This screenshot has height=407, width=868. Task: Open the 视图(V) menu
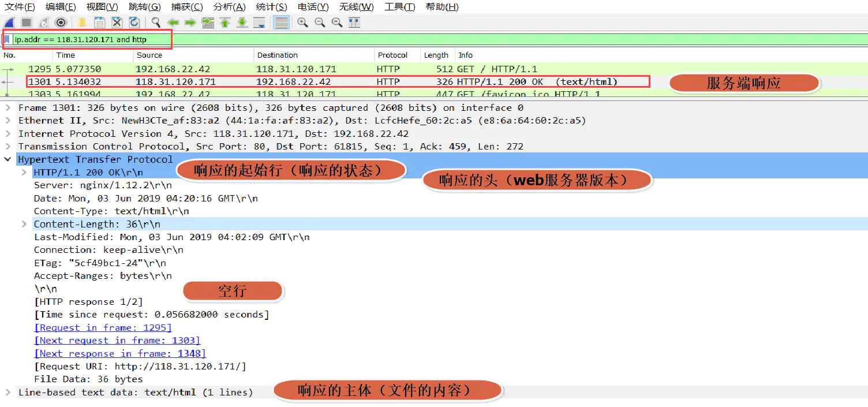click(x=102, y=7)
